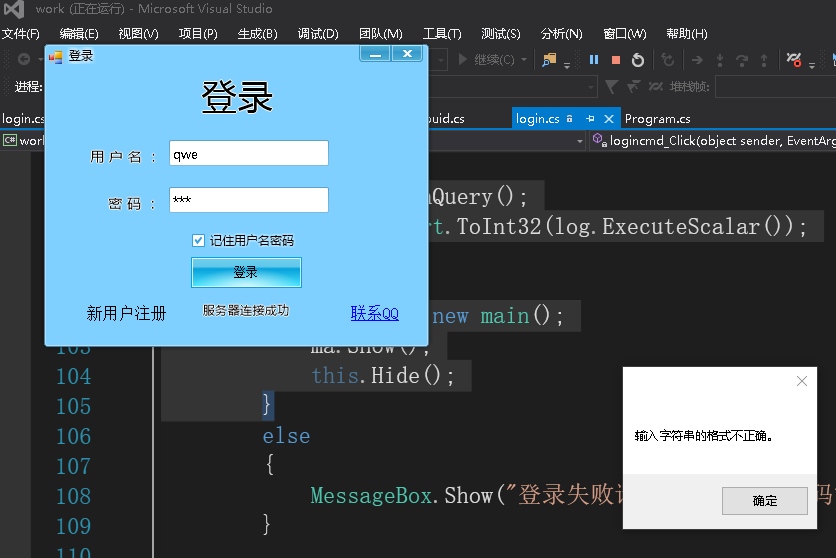
Task: Open the Continue button dropdown arrow
Action: pos(524,60)
